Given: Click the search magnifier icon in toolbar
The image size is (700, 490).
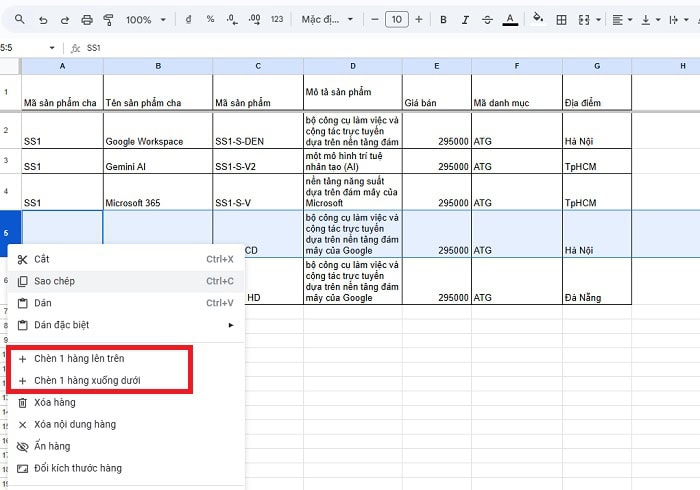Looking at the screenshot, I should pos(20,19).
